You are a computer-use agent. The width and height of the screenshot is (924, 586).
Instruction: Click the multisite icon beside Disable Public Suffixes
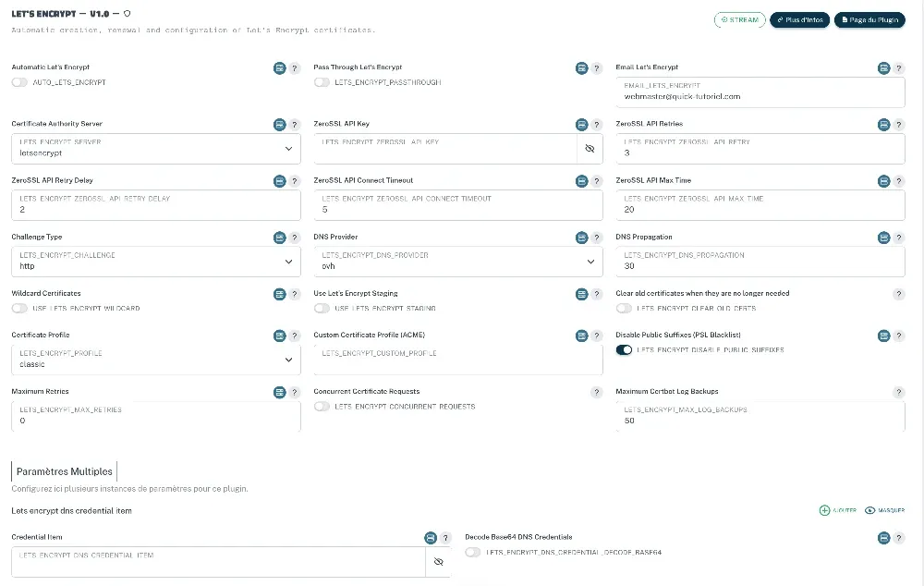pyautogui.click(x=884, y=336)
